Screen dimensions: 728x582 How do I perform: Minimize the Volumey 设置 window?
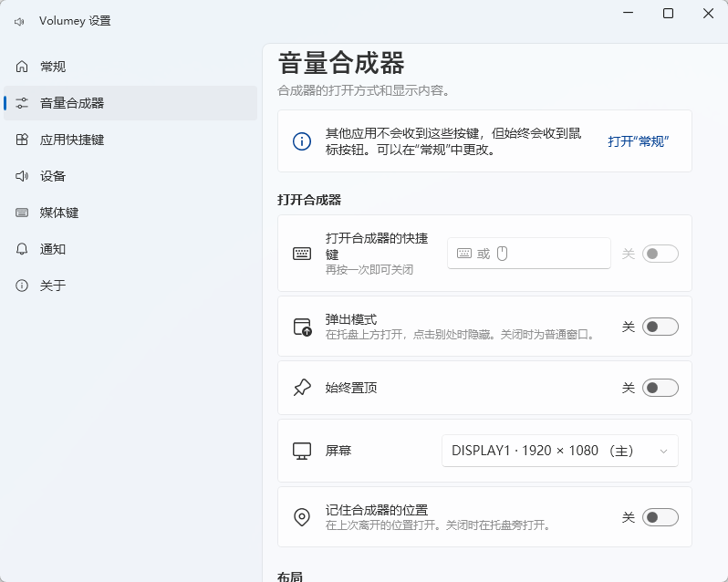click(629, 13)
